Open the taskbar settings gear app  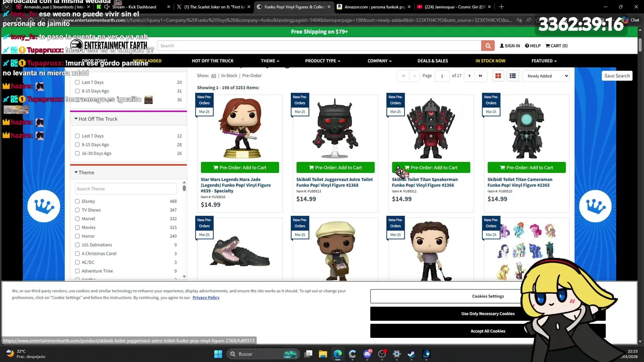pyautogui.click(x=396, y=354)
